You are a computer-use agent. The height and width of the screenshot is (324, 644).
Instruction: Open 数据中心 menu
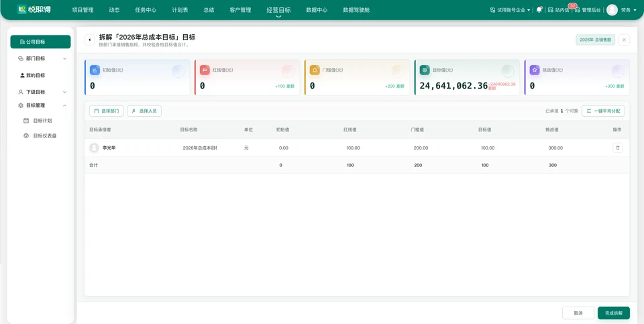(317, 10)
